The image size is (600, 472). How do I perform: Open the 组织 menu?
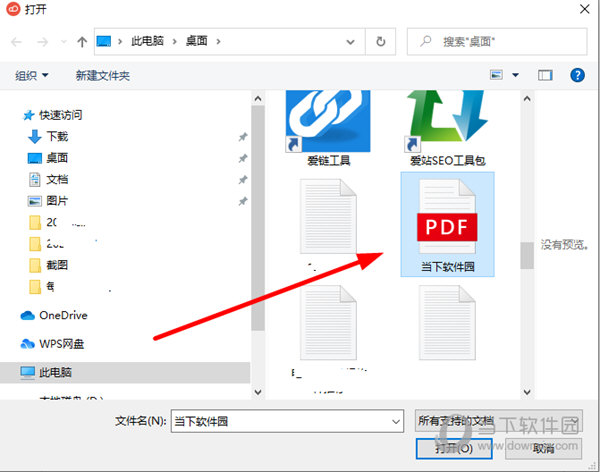[32, 75]
